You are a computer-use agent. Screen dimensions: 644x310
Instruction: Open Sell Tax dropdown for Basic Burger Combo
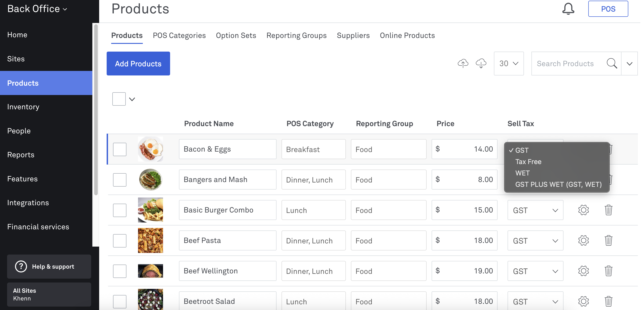pos(535,210)
